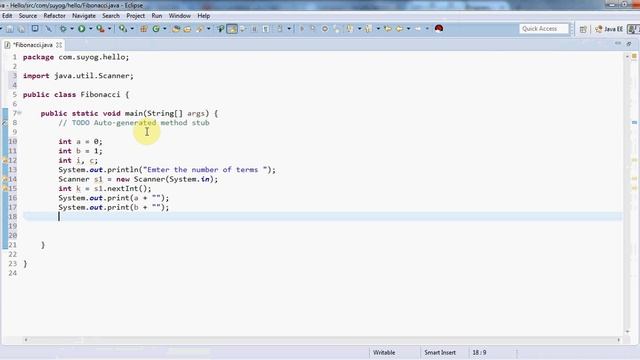Click the Save All toolbar icon
This screenshot has height=360, width=640.
[21, 29]
